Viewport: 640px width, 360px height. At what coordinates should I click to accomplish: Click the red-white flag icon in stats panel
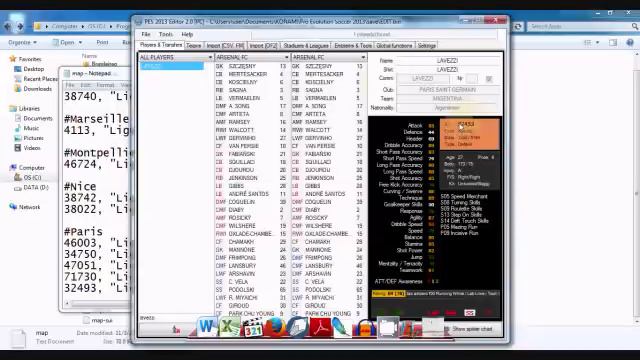[x=469, y=313]
